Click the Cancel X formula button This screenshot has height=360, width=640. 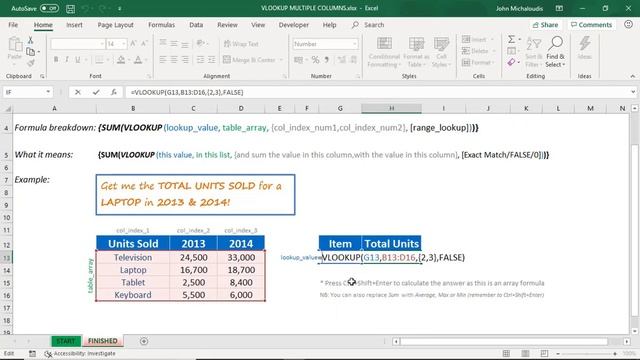pos(78,92)
